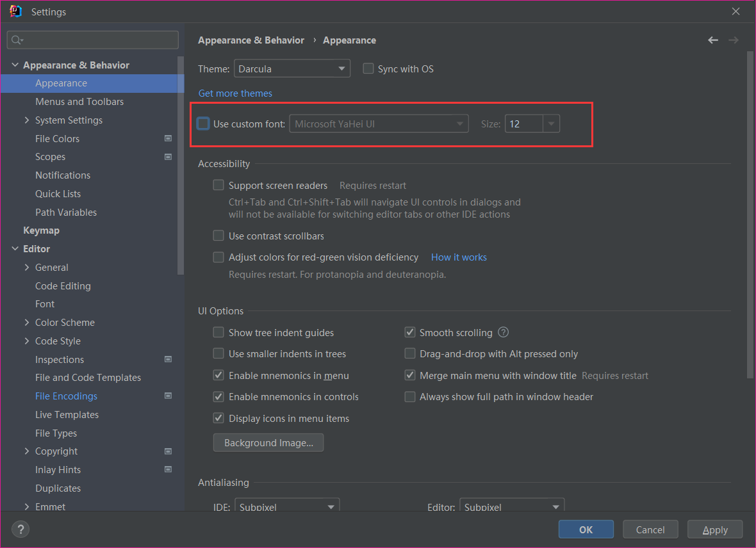The width and height of the screenshot is (756, 548).
Task: Check Adjust colors for red-green vision deficiency
Action: click(x=218, y=257)
